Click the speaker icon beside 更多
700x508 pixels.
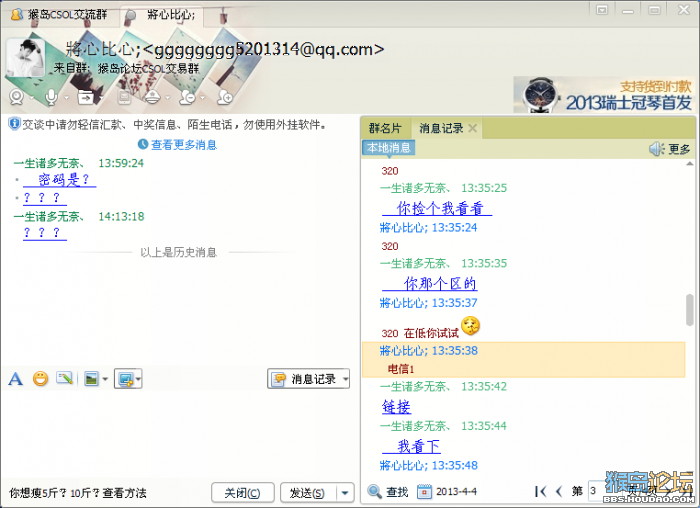click(x=657, y=149)
